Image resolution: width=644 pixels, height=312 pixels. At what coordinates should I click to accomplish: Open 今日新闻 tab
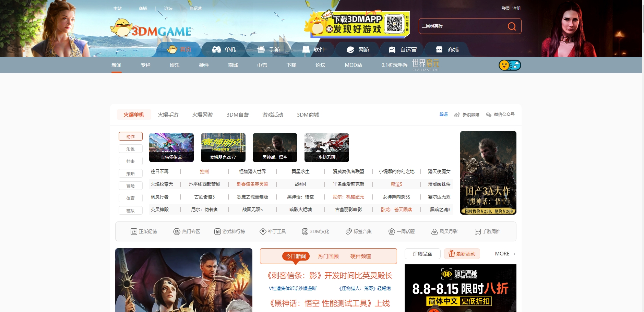296,256
